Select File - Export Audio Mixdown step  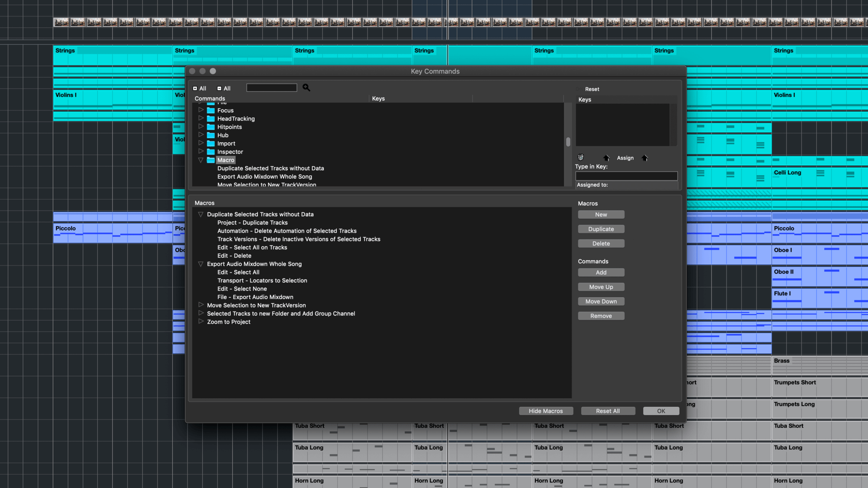(x=255, y=297)
